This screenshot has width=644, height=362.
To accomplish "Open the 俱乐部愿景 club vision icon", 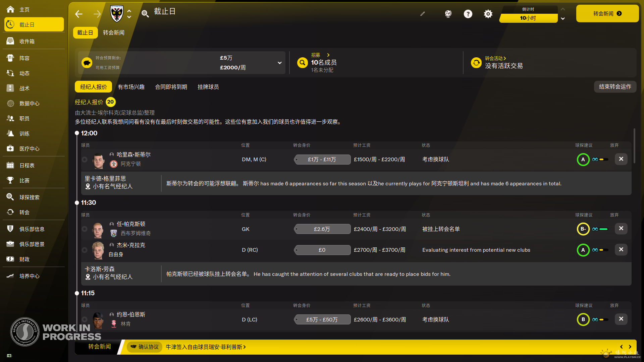I will click(10, 244).
